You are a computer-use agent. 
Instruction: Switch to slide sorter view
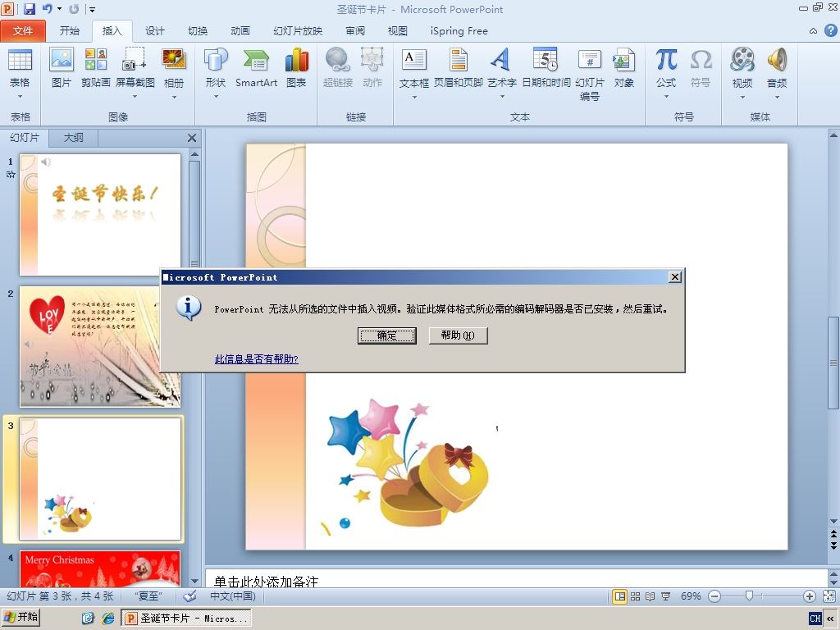(636, 596)
